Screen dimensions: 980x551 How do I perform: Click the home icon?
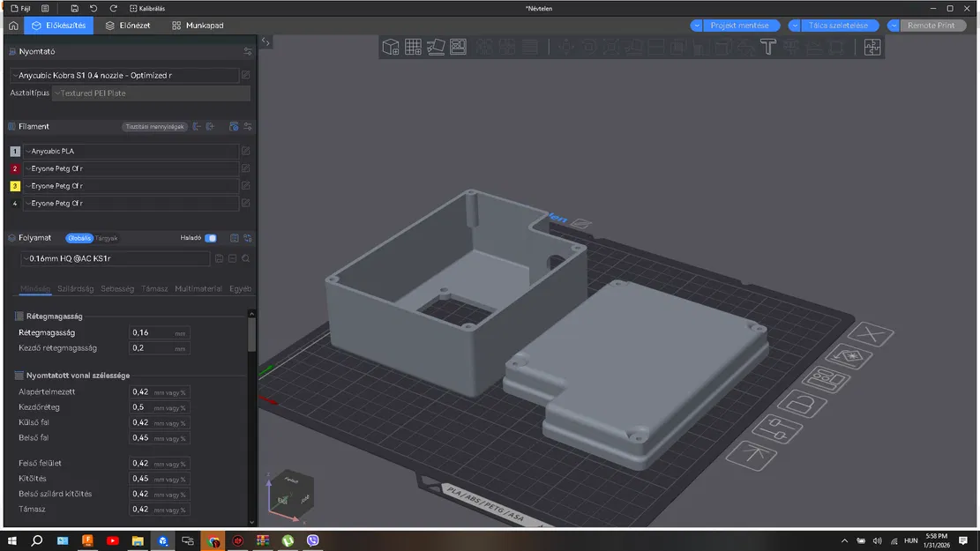point(12,26)
